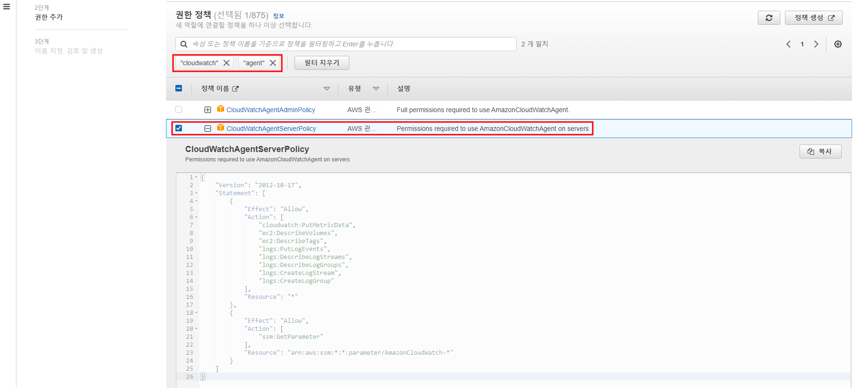
Task: Go to previous page of policies
Action: 788,44
